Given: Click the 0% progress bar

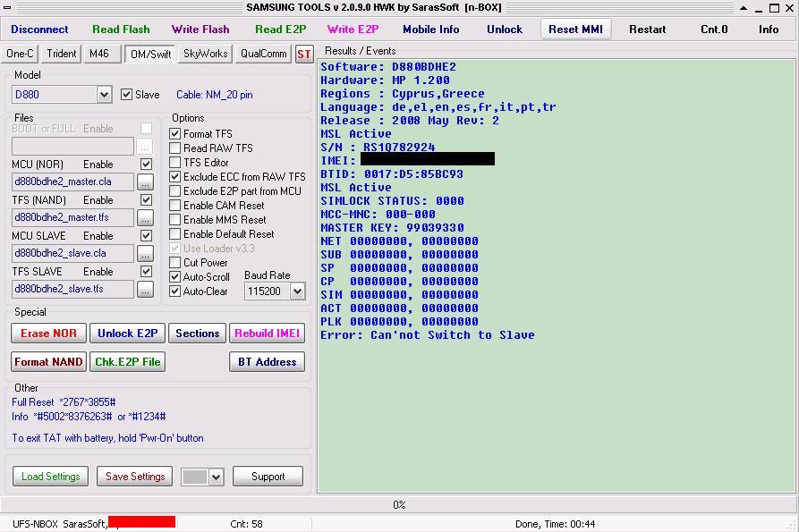Looking at the screenshot, I should [x=399, y=504].
